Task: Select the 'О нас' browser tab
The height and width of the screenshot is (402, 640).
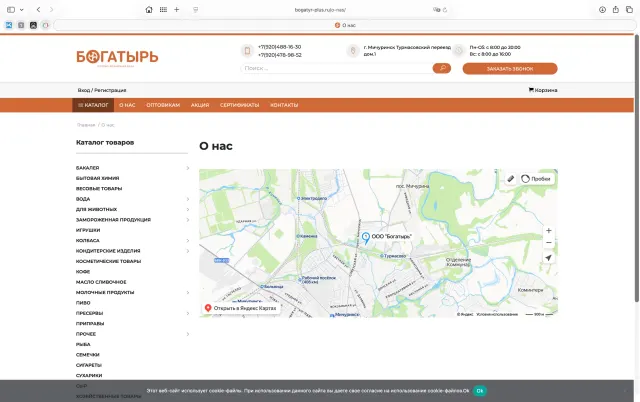Action: [345, 25]
